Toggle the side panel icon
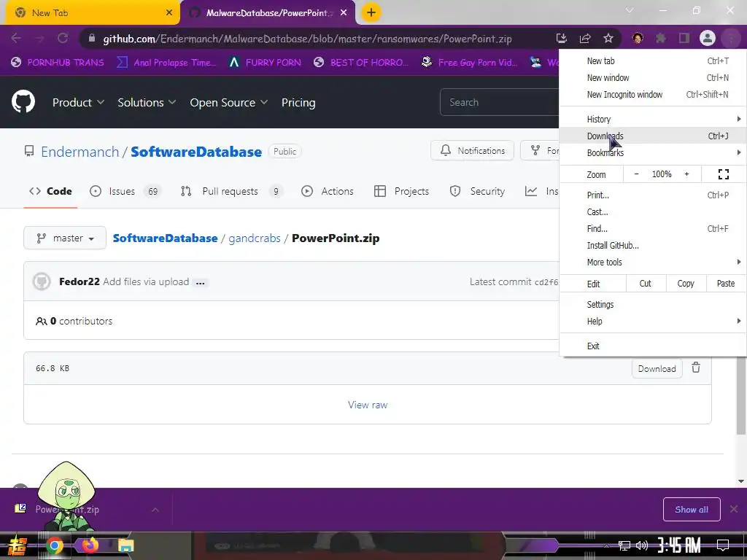The width and height of the screenshot is (747, 560). pyautogui.click(x=684, y=38)
